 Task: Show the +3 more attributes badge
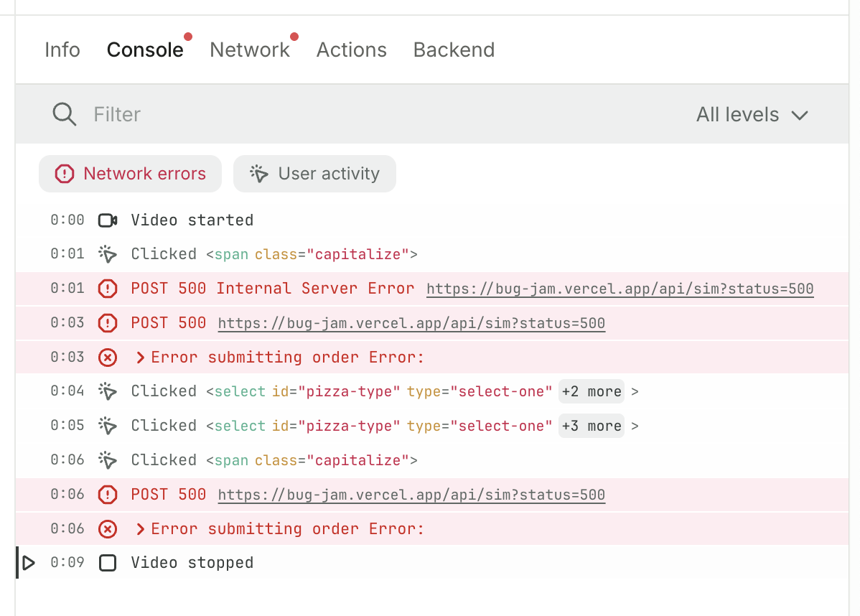[x=592, y=426]
